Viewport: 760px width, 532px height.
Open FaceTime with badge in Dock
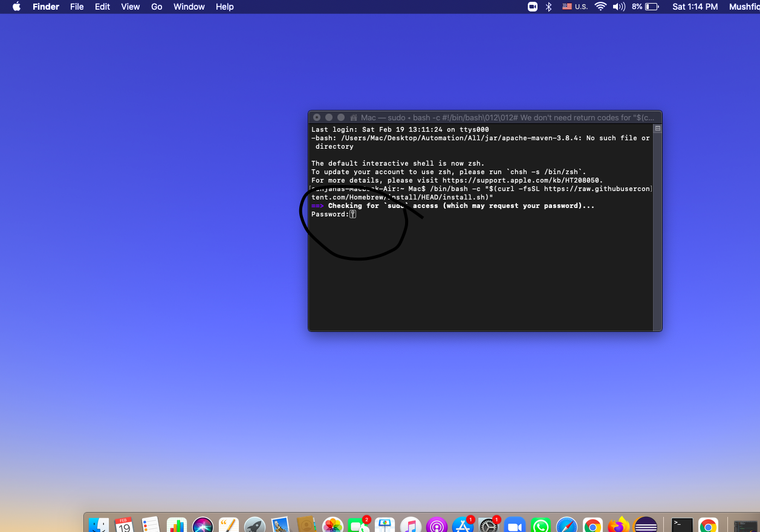pyautogui.click(x=359, y=526)
